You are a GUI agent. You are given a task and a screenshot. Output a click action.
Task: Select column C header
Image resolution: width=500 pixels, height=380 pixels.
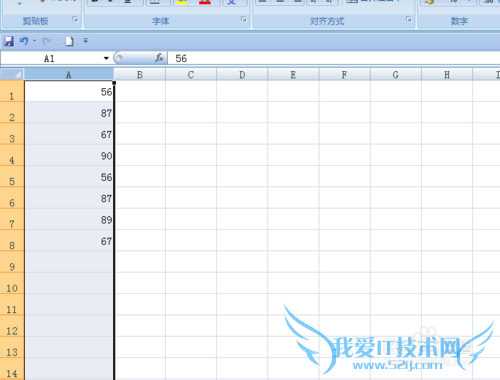[x=191, y=74]
